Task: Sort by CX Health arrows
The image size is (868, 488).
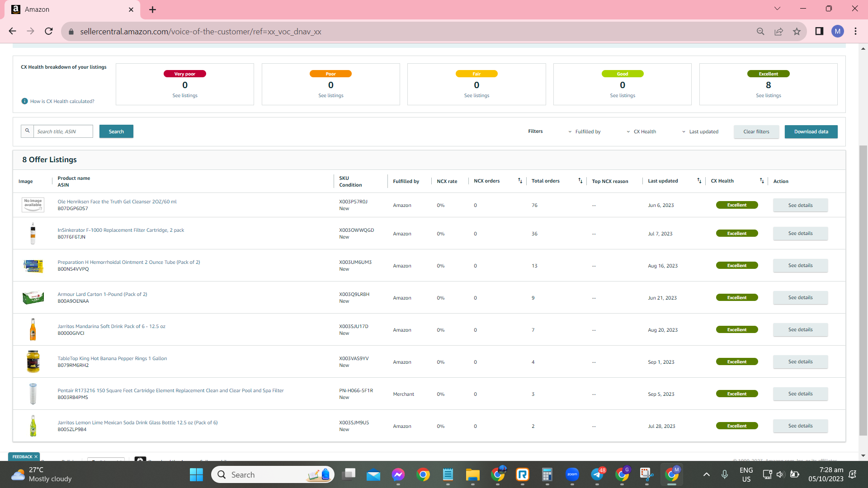Action: pyautogui.click(x=762, y=181)
